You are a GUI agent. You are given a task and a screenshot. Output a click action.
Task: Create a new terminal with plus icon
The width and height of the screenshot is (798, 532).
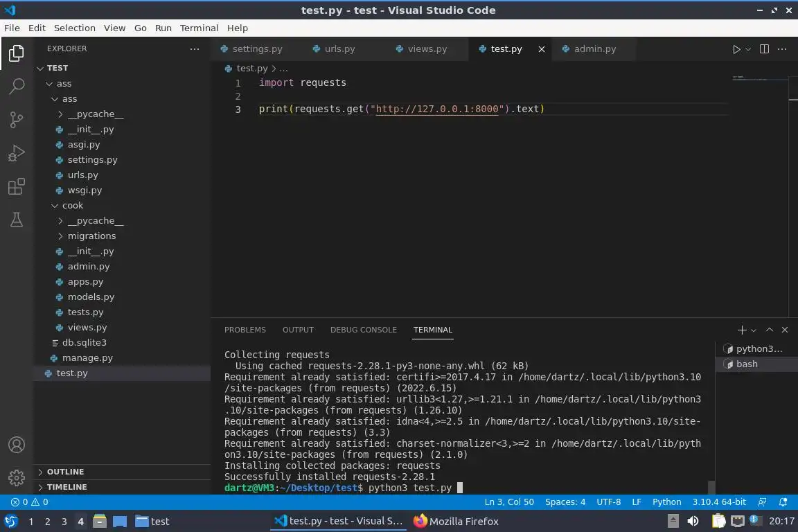[x=742, y=330]
